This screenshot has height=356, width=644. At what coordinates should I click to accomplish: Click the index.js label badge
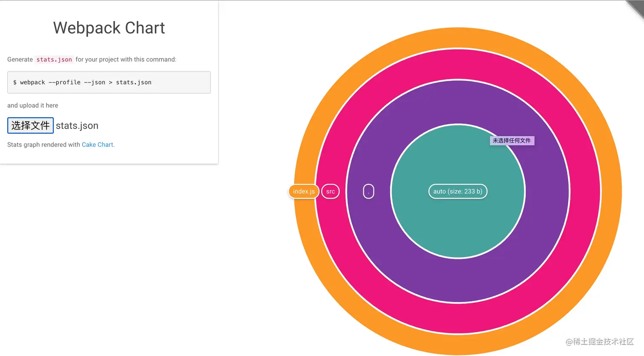pos(304,192)
